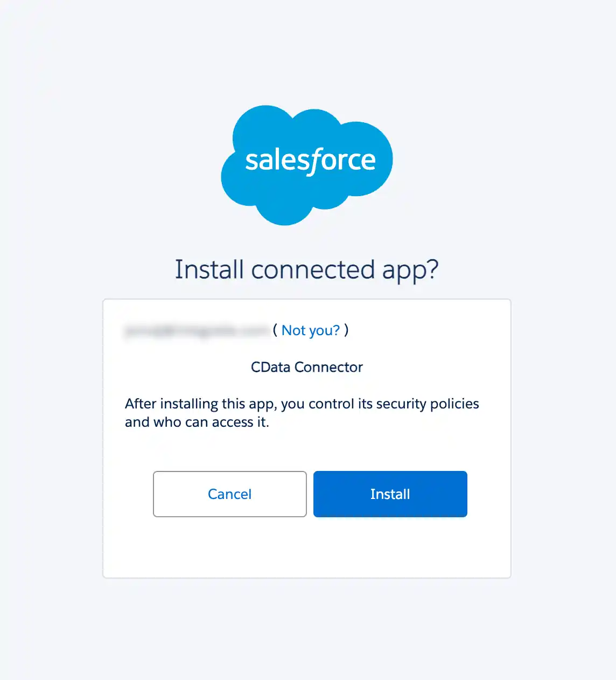Click the Install connected app? heading
Image resolution: width=616 pixels, height=680 pixels.
point(307,269)
